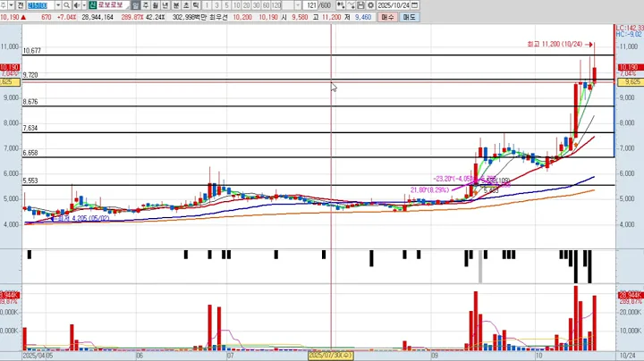Click the green 신 badge icon

(x=92, y=5)
